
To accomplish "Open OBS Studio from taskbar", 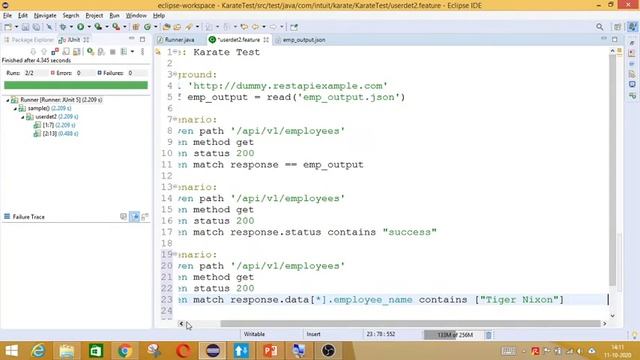I will pos(328,351).
